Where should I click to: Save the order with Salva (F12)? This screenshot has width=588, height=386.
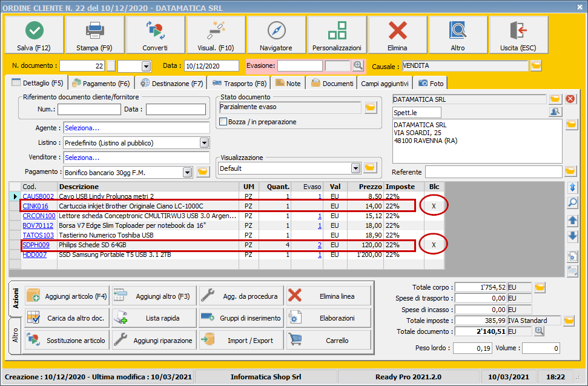[x=34, y=35]
